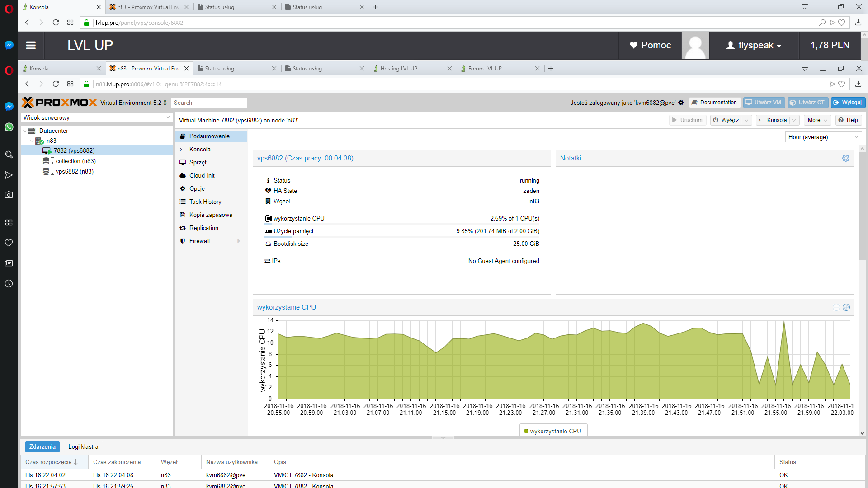Expand the More actions dropdown

pyautogui.click(x=817, y=120)
